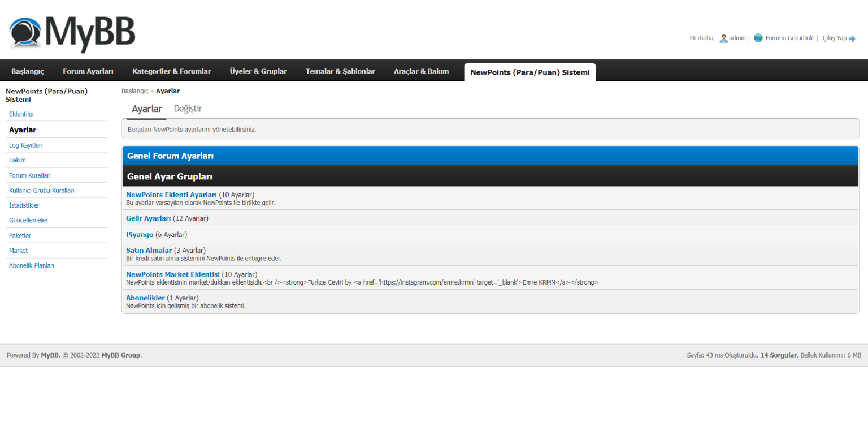Open NewPoints Eklenti Ayarları settings group
The image size is (868, 422).
(171, 195)
